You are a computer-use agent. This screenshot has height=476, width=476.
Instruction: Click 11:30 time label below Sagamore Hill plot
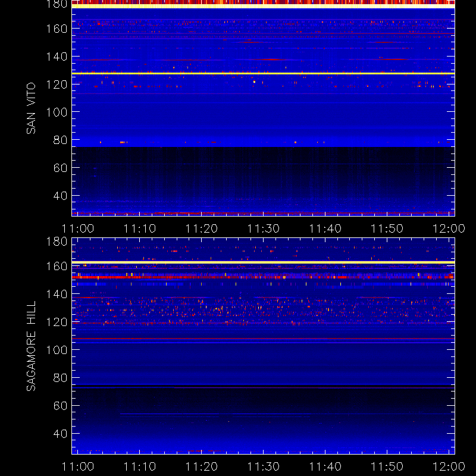point(264,466)
